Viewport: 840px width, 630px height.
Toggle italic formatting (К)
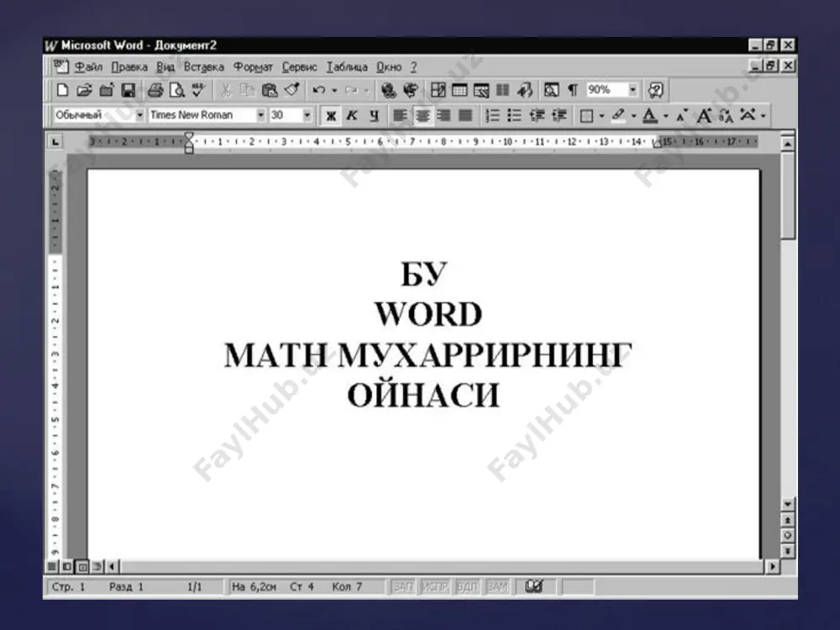352,115
